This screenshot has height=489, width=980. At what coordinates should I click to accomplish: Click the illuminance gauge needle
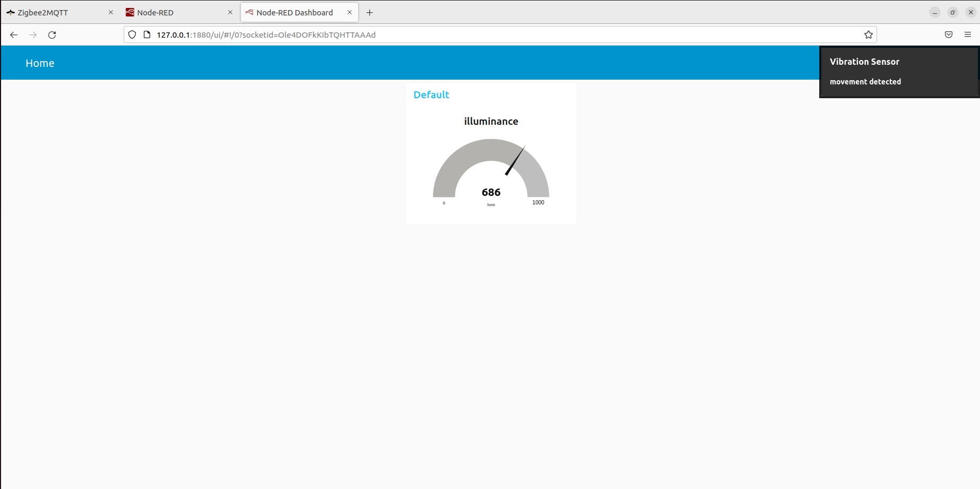tap(515, 160)
